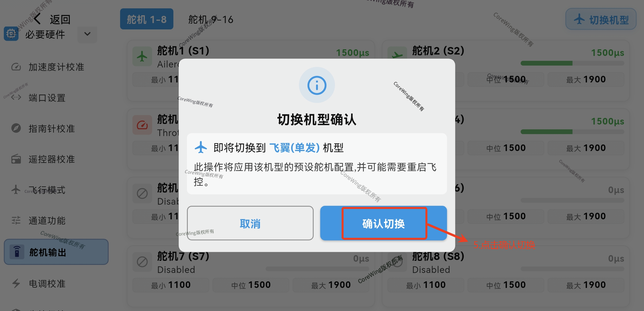
Task: Cancel the switch via 取消 button
Action: coord(250,223)
